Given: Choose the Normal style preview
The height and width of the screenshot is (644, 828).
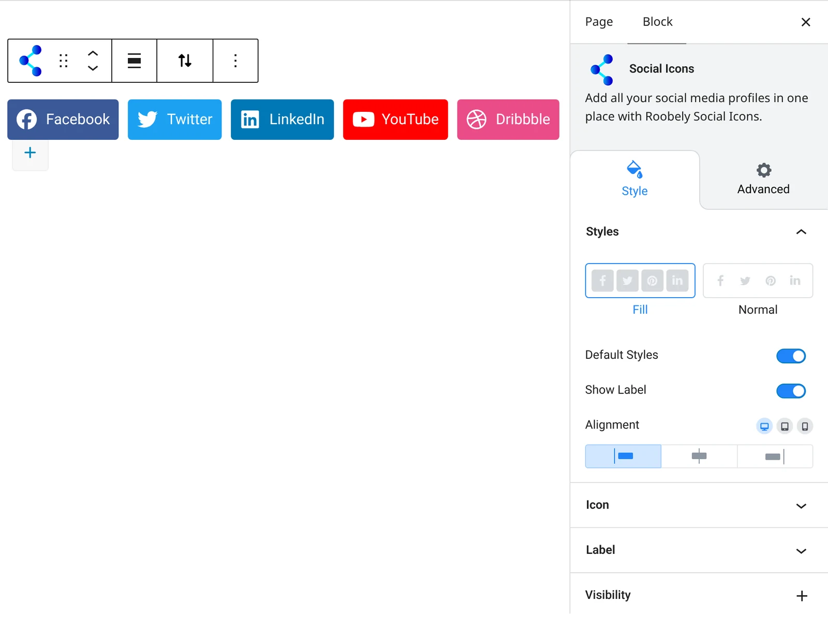Looking at the screenshot, I should point(758,281).
